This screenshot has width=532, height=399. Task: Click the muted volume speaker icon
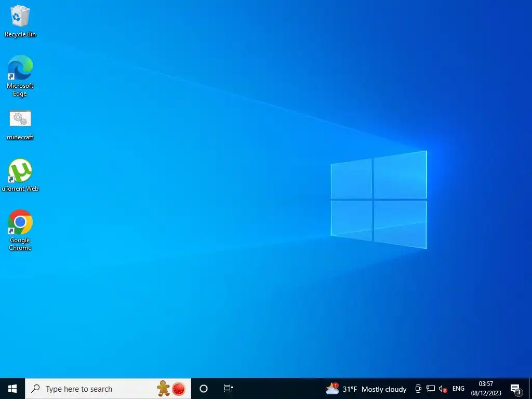pyautogui.click(x=443, y=389)
